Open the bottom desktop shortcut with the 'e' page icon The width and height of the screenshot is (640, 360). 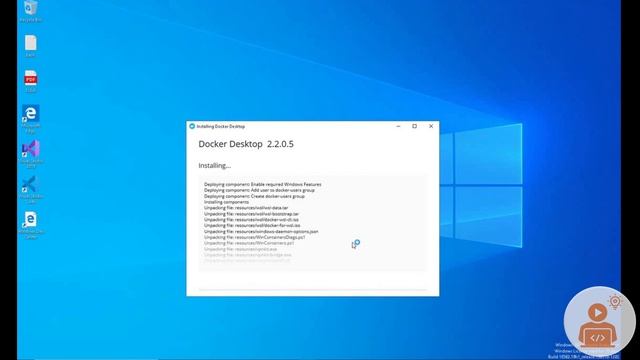point(31,225)
